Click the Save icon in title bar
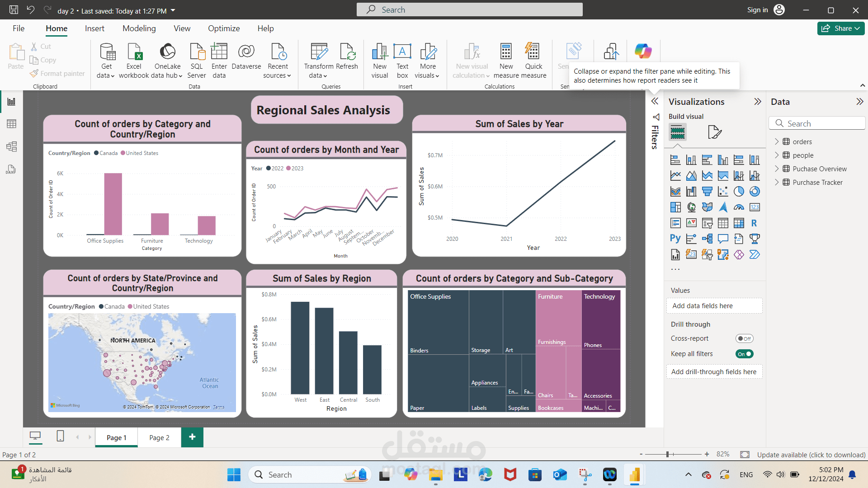The image size is (868, 488). [14, 9]
